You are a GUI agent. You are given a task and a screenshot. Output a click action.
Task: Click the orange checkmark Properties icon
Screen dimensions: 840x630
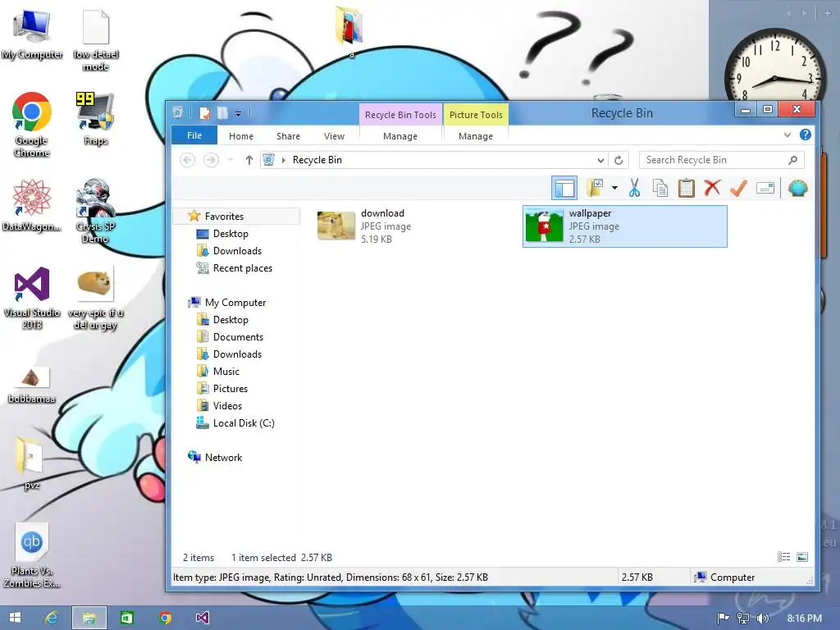tap(738, 188)
